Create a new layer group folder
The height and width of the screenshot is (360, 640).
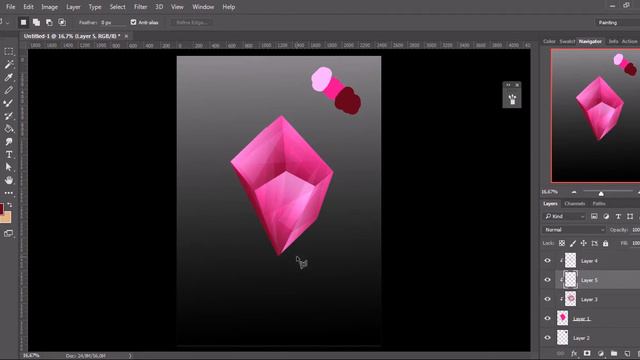pyautogui.click(x=614, y=353)
